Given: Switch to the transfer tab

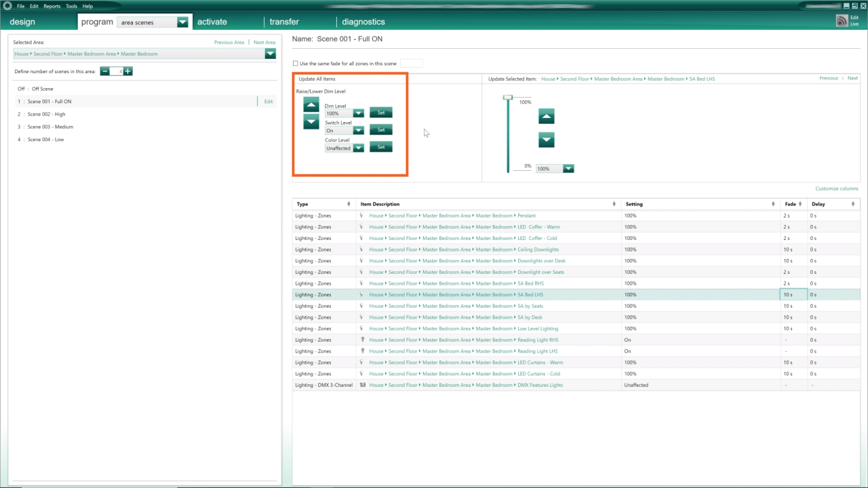Looking at the screenshot, I should click(x=284, y=22).
